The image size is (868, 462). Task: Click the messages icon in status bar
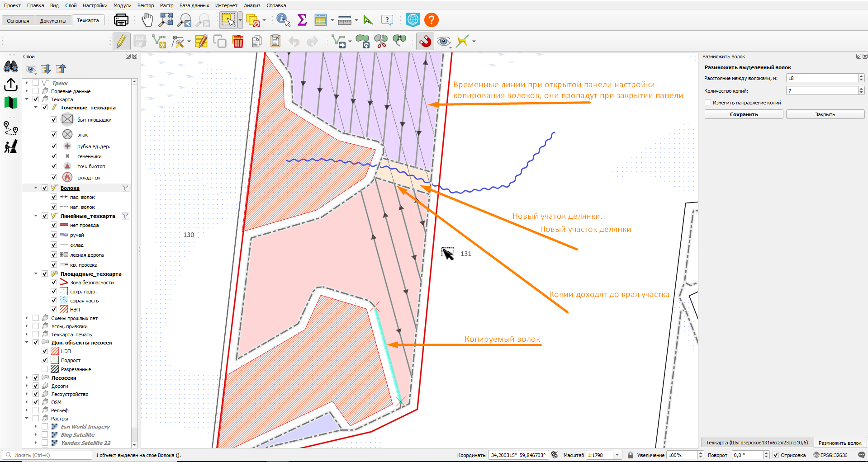pos(862,455)
